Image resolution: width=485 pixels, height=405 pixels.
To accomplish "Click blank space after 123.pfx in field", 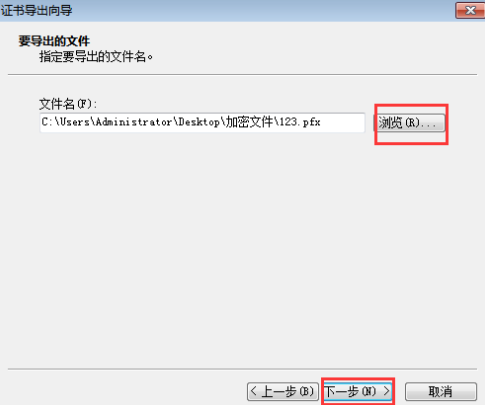I will pyautogui.click(x=343, y=122).
